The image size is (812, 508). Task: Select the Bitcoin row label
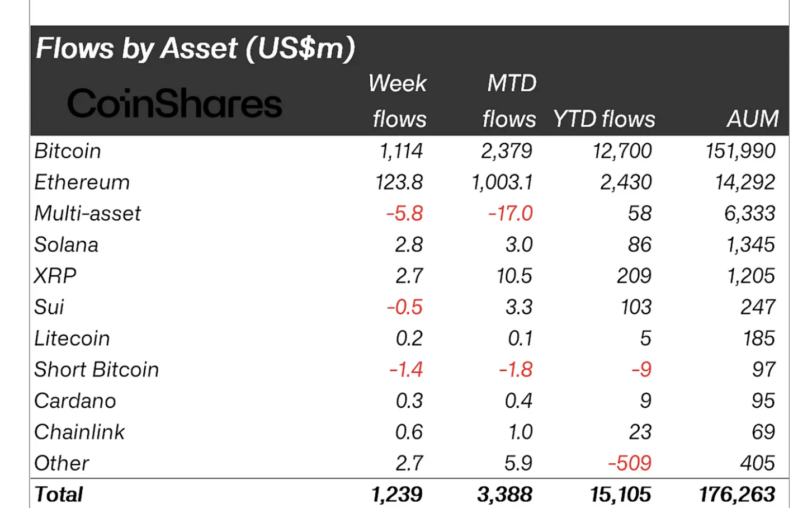click(68, 151)
